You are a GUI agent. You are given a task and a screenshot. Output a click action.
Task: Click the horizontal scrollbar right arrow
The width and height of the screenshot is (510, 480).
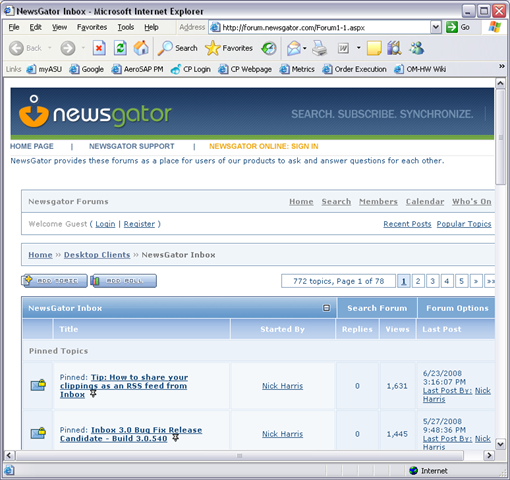click(x=489, y=455)
